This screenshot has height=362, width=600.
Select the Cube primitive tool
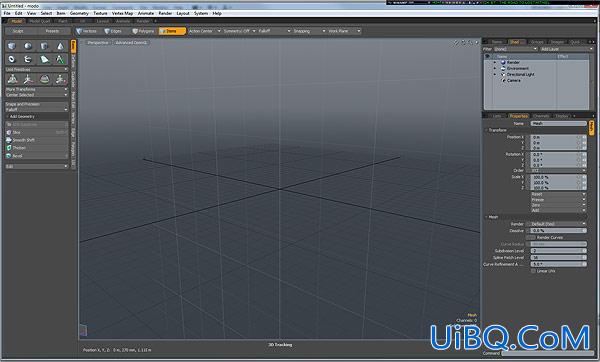[12, 46]
